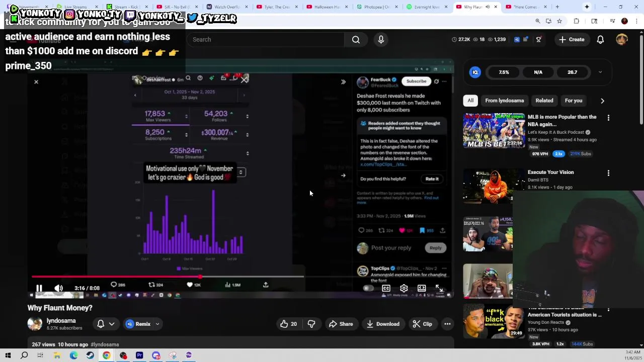Open Windows Start menu
644x362 pixels.
[x=8, y=355]
